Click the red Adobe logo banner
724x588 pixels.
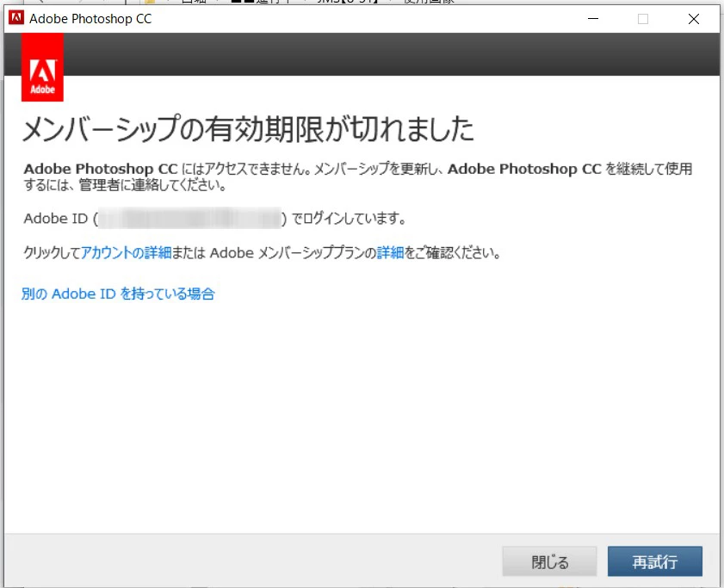coord(42,67)
